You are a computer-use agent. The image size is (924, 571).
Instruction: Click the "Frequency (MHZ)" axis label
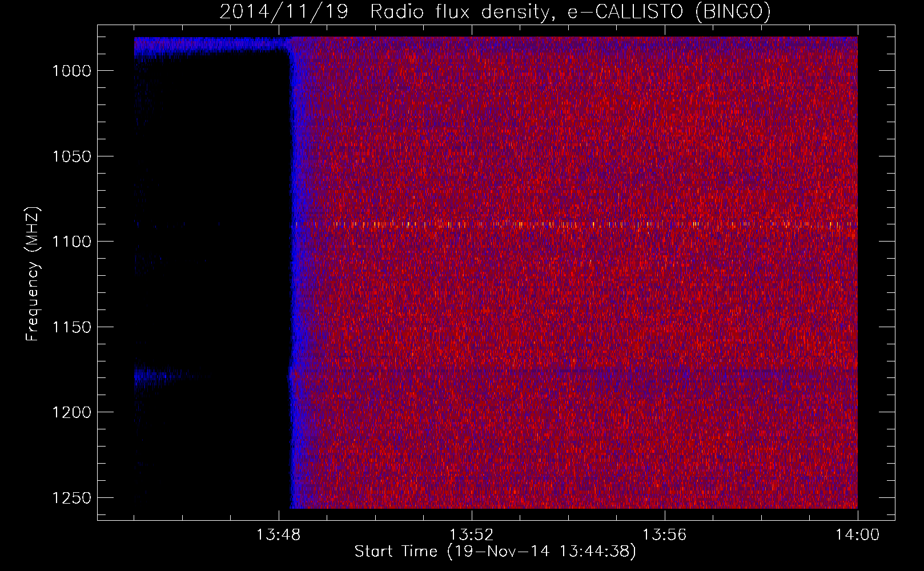(x=33, y=274)
